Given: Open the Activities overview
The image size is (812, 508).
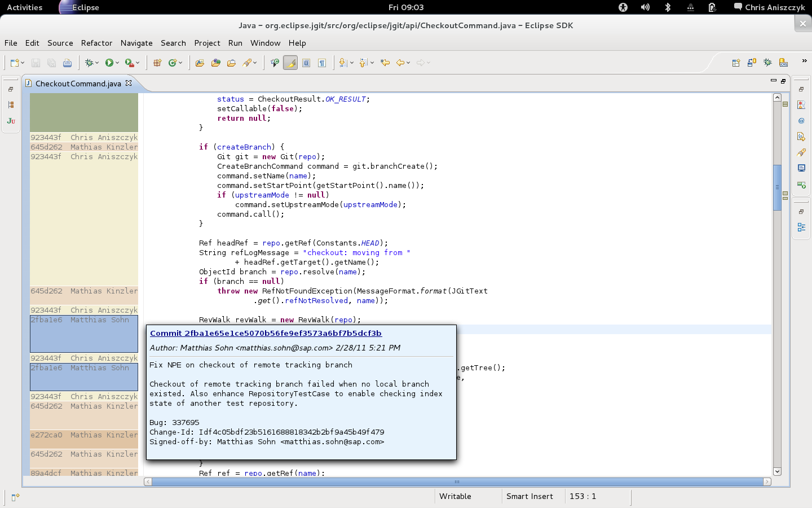Looking at the screenshot, I should tap(24, 7).
